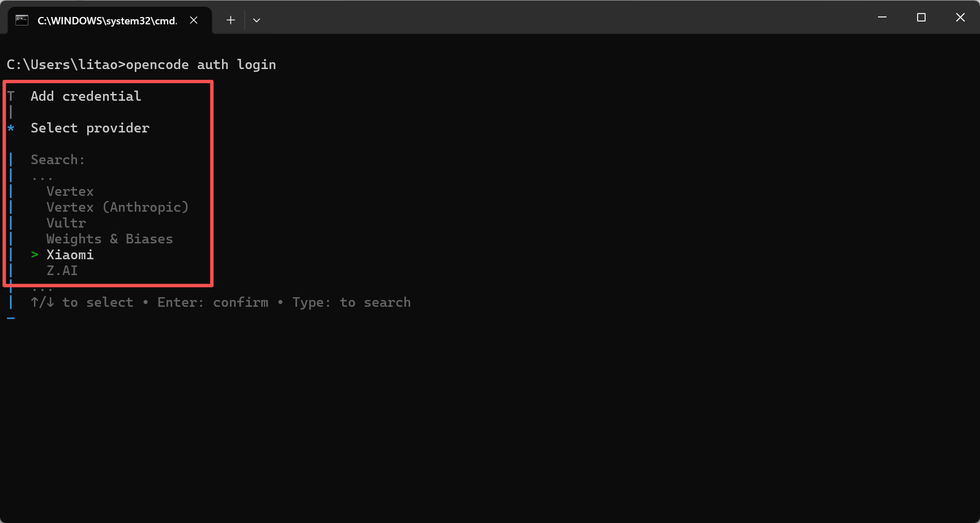The width and height of the screenshot is (980, 523).
Task: Choose the Vertex (Anthropic) provider
Action: pyautogui.click(x=117, y=207)
